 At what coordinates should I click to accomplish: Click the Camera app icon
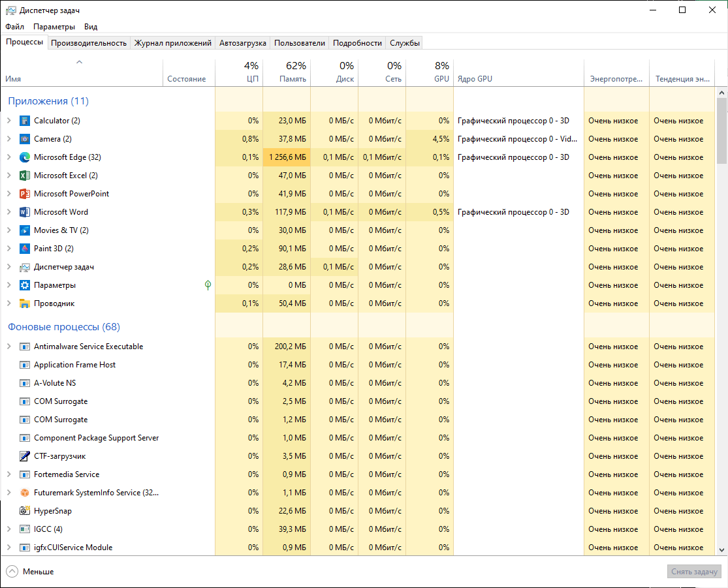pyautogui.click(x=25, y=139)
